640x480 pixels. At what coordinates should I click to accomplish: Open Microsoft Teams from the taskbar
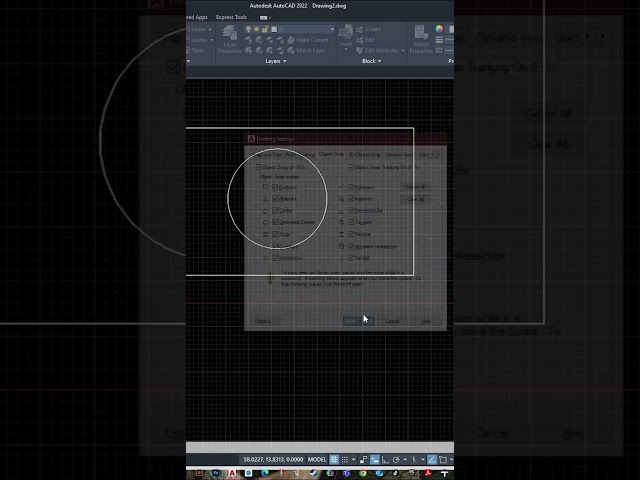(x=347, y=473)
